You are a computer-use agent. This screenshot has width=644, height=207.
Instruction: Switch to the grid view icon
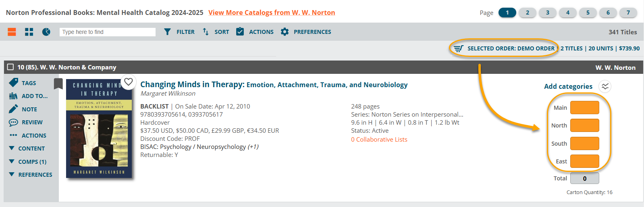point(29,32)
